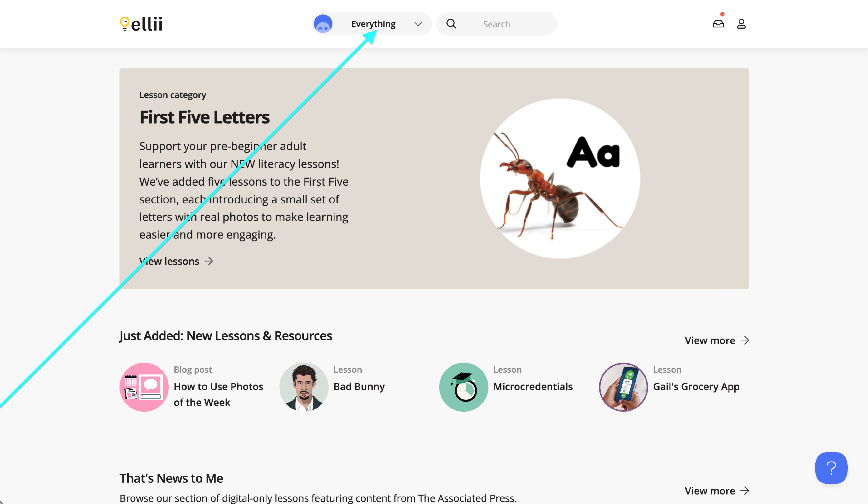868x504 pixels.
Task: Open How to Use Photos of the Week
Action: click(218, 394)
